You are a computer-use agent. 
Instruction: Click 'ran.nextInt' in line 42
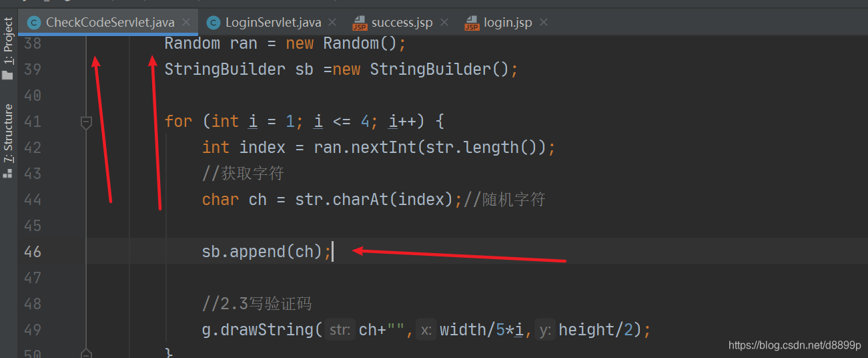pyautogui.click(x=365, y=148)
